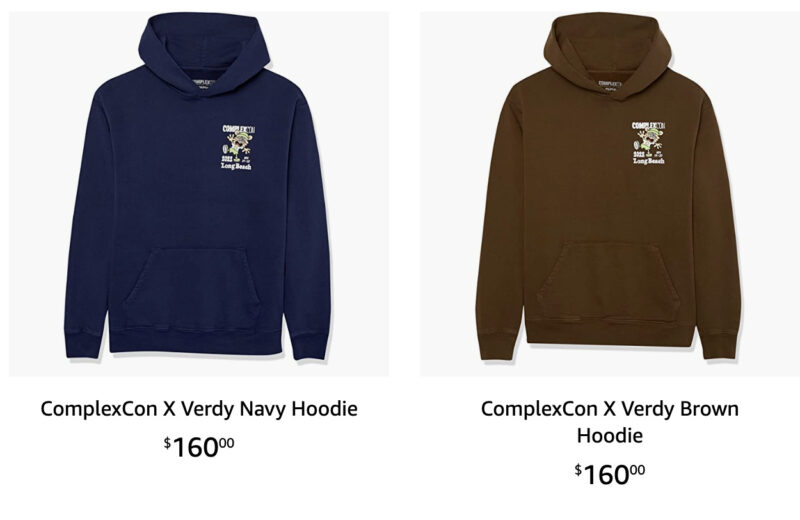This screenshot has width=800, height=520.
Task: Select the $160.00 price under brown hoodie
Action: pos(610,475)
